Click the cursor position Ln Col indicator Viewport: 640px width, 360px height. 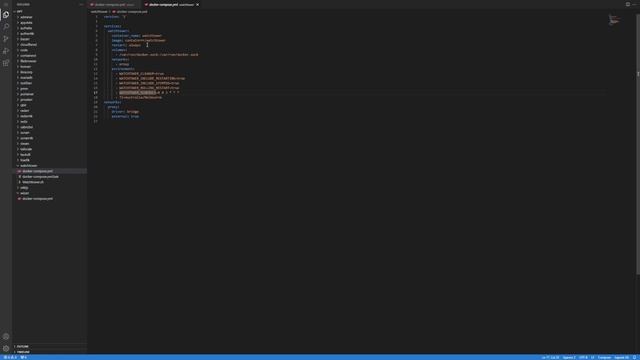click(550, 358)
